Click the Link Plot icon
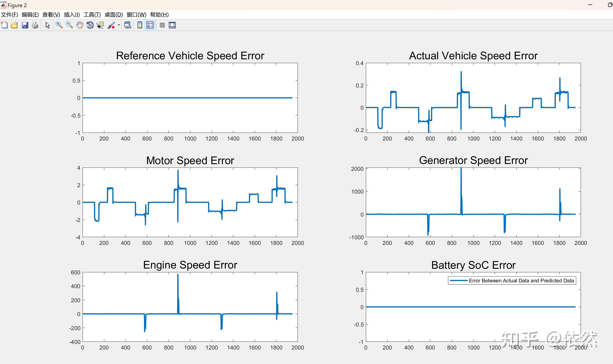 coord(128,25)
